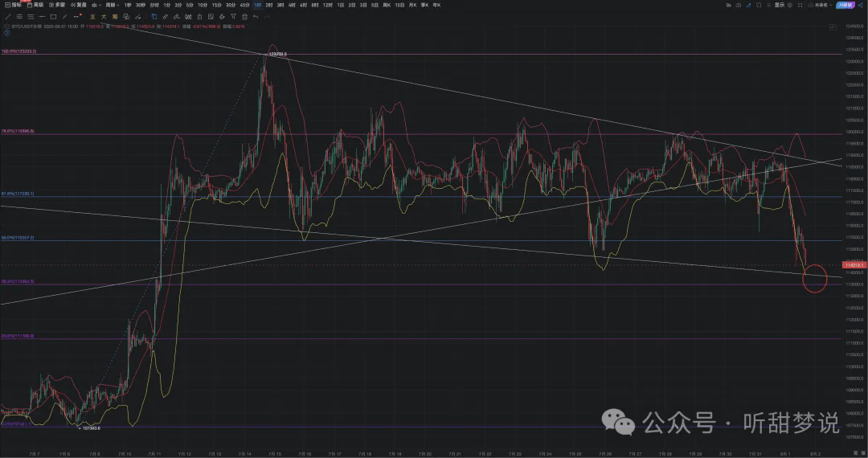Click the 7月 14 date on time axis
Image resolution: width=868 pixels, height=458 pixels.
(x=244, y=453)
